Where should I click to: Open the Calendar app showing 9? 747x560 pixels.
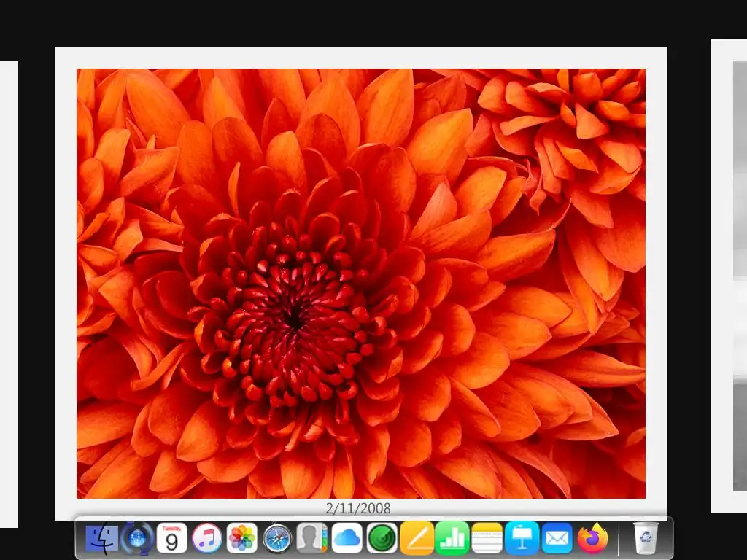click(171, 538)
